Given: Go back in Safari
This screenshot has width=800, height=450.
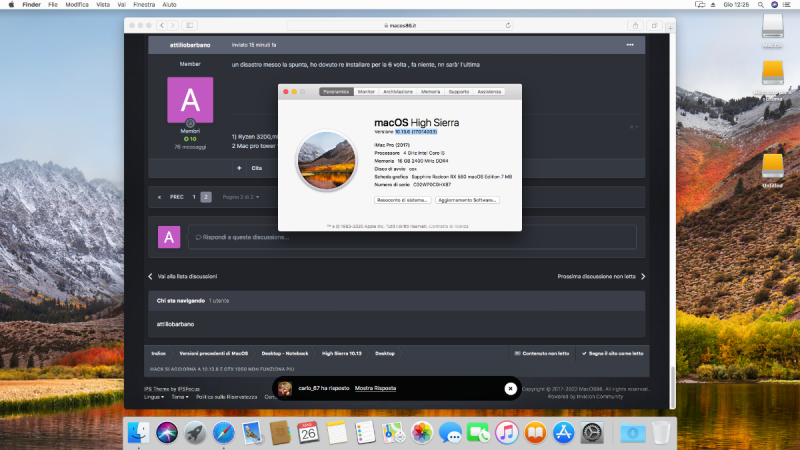Looking at the screenshot, I should pyautogui.click(x=162, y=26).
